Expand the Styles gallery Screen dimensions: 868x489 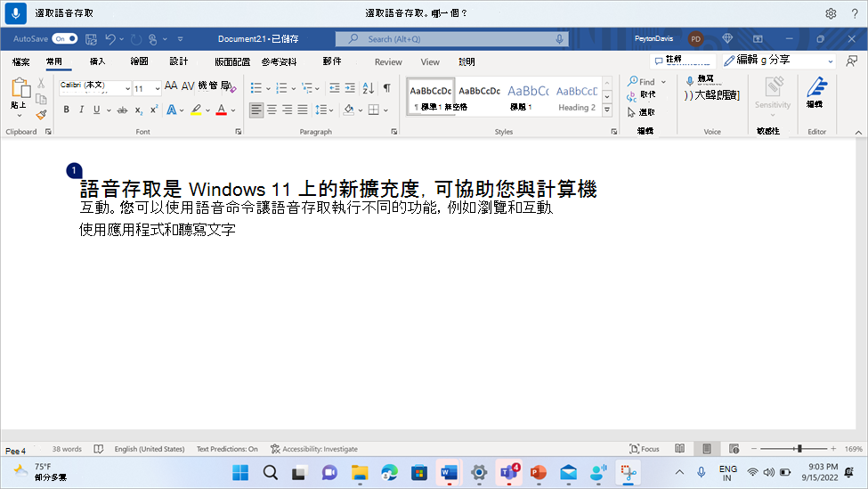(607, 110)
